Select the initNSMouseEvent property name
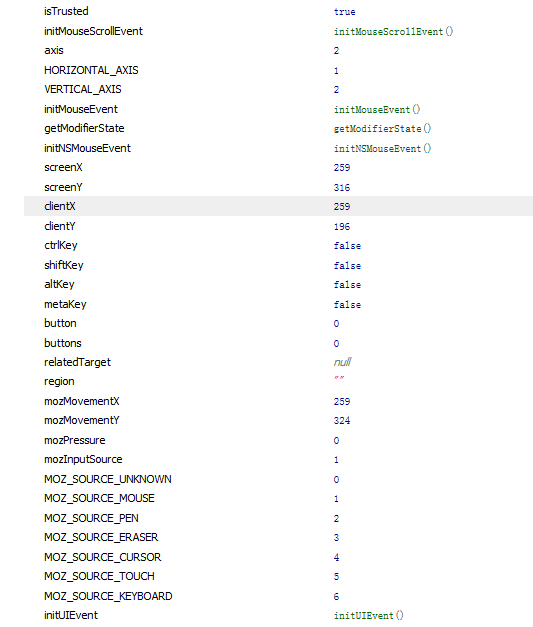The height and width of the screenshot is (627, 533). [87, 148]
